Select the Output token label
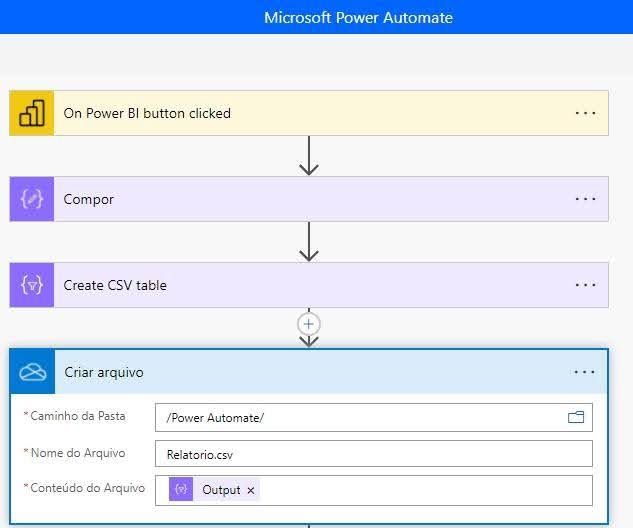Image resolution: width=633 pixels, height=528 pixels. (221, 490)
